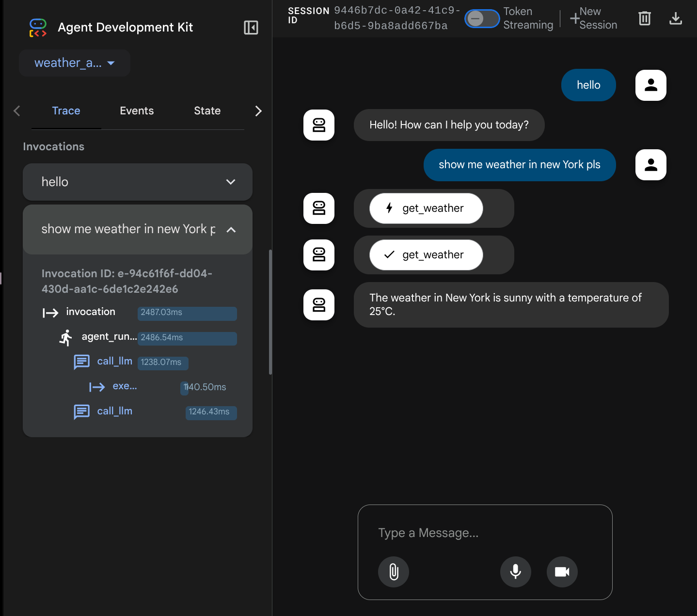Delete the current session with trash icon
Image resolution: width=697 pixels, height=616 pixels.
coord(644,18)
